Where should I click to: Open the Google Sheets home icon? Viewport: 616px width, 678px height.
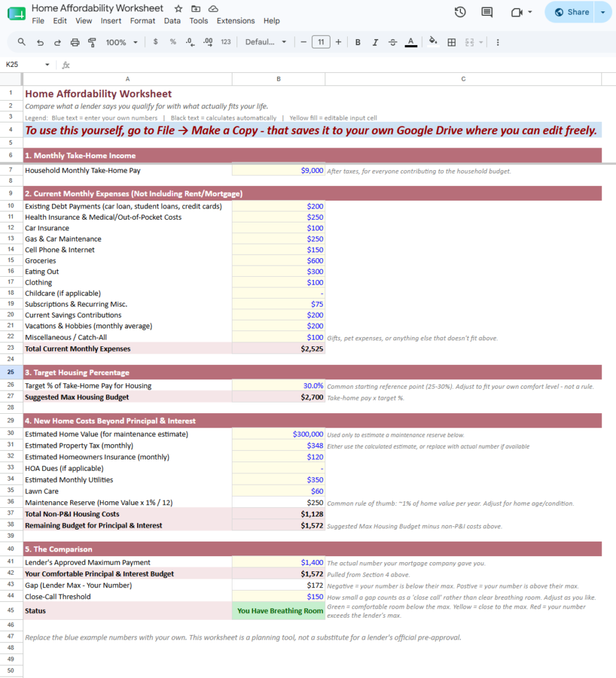[x=17, y=14]
